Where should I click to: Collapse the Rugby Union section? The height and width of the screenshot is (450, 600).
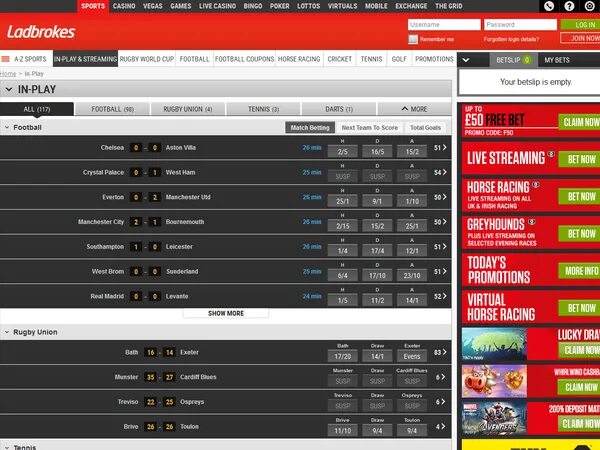(7, 332)
